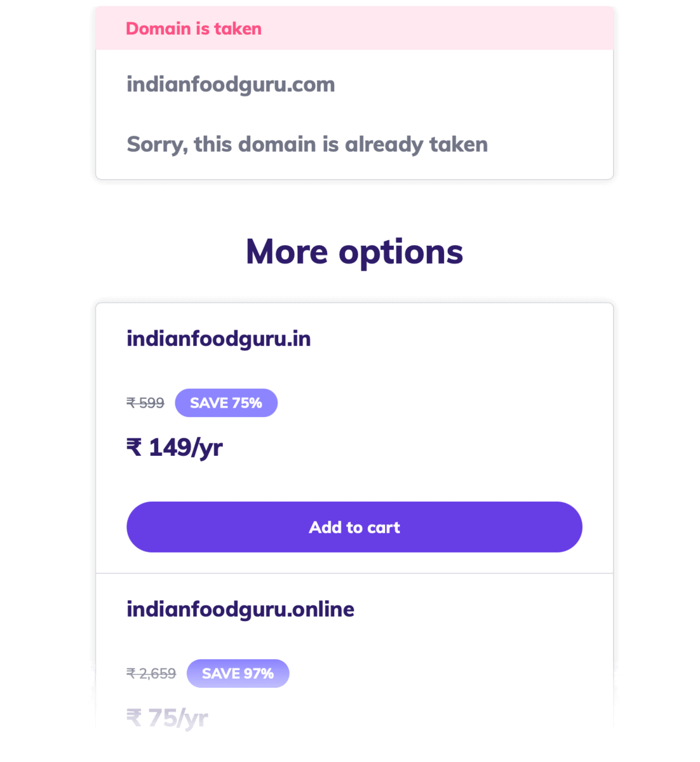Click the SAVE 75% discount badge
Image resolution: width=700 pixels, height=762 pixels.
tap(226, 403)
